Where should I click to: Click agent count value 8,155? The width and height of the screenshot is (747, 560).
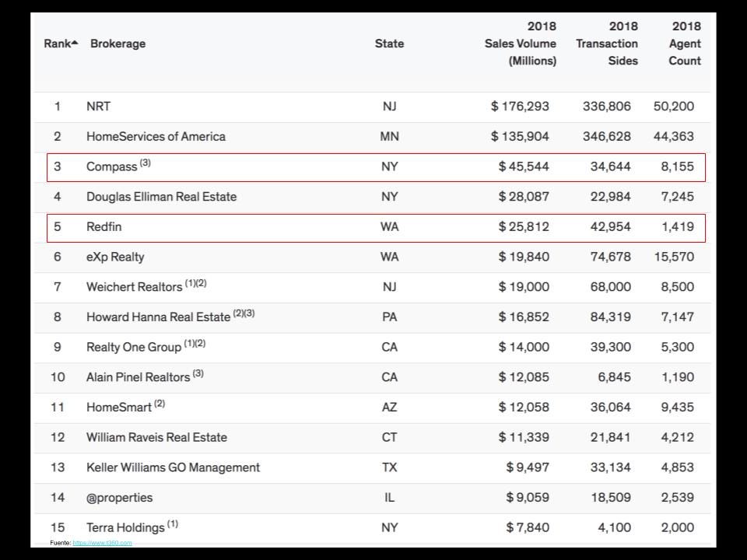(678, 166)
